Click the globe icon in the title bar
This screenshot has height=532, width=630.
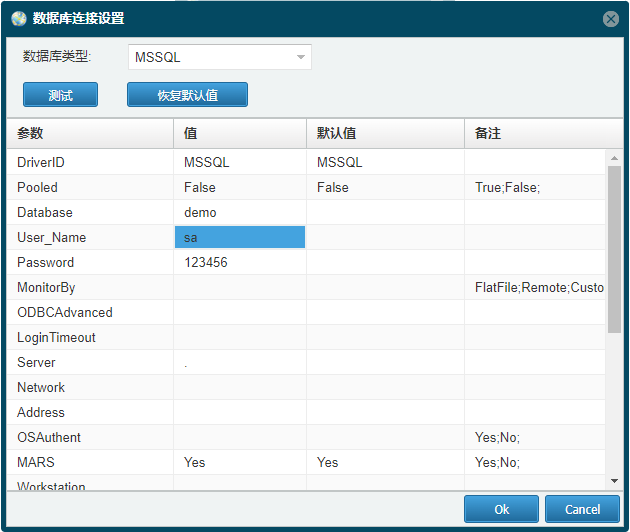pos(18,18)
